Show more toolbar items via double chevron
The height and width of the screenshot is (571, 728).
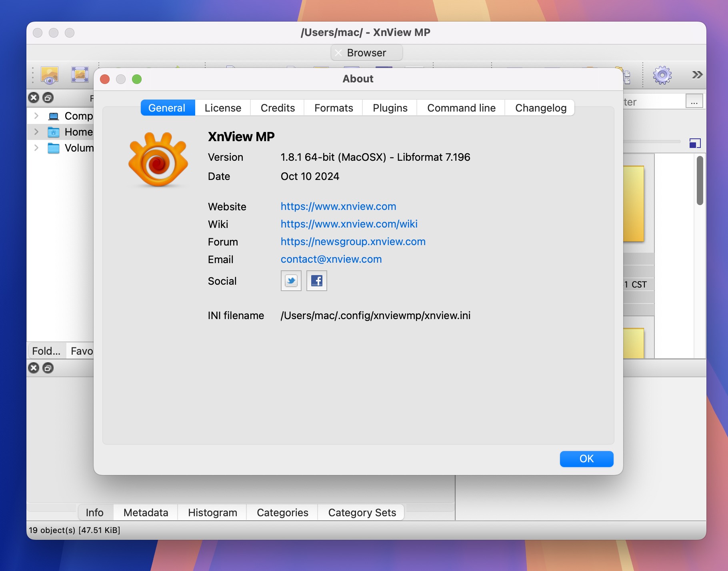[697, 75]
